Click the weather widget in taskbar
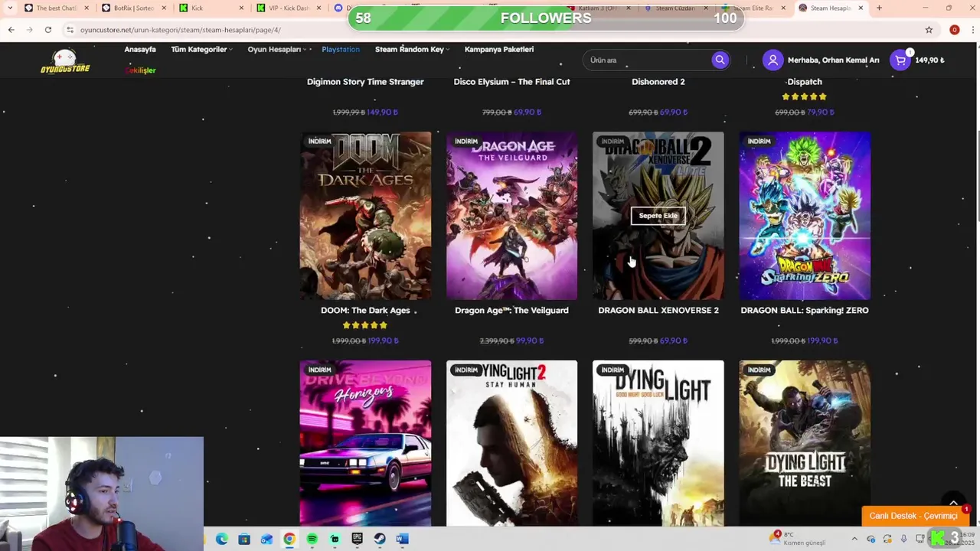Screen dimensions: 980x551 pos(799,539)
